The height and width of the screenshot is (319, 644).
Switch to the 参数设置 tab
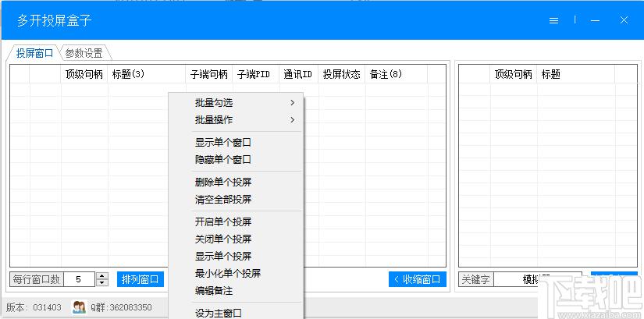(84, 53)
